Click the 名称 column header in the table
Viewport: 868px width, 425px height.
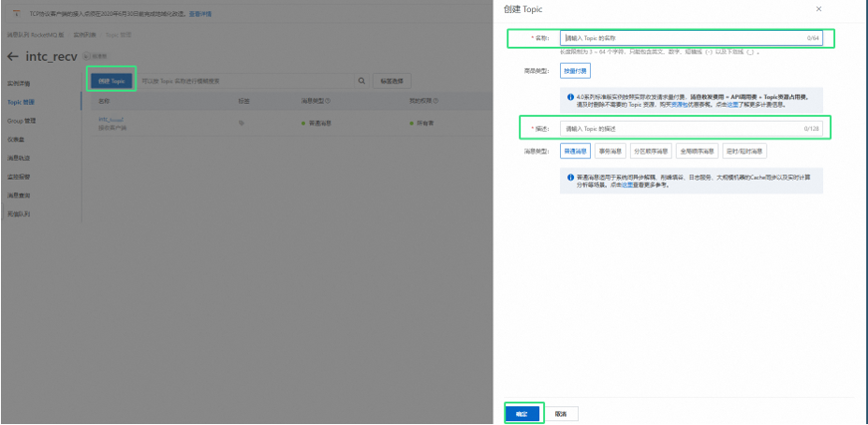[x=104, y=101]
